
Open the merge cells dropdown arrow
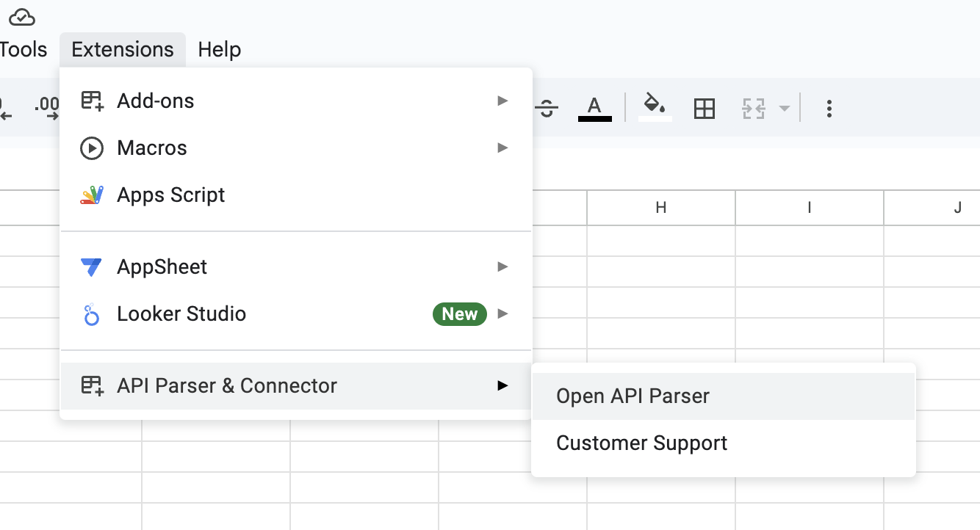click(x=785, y=109)
